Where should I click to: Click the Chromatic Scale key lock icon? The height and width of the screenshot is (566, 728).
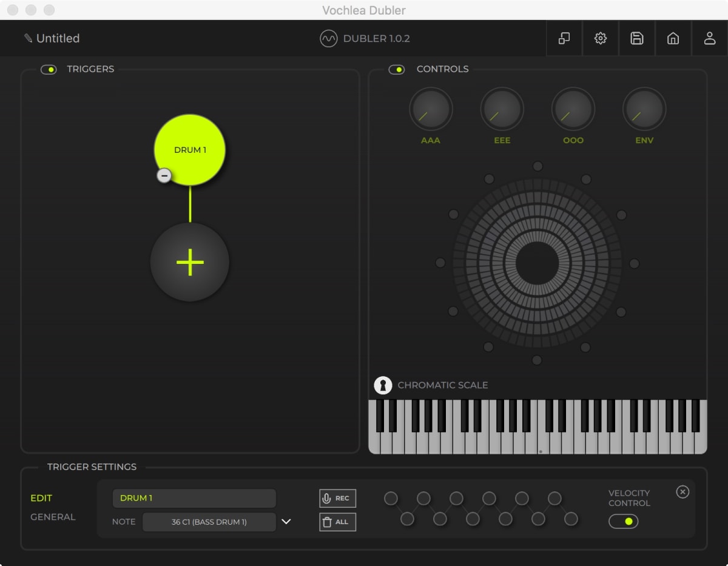(383, 385)
